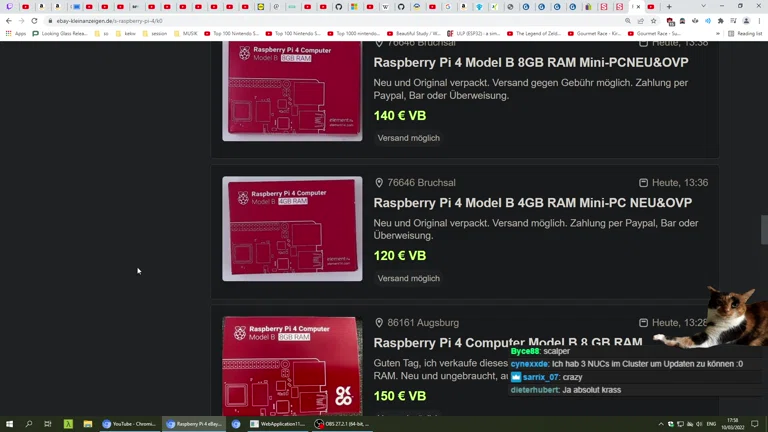Image resolution: width=768 pixels, height=432 pixels.
Task: Switch to OBS 27.2.1 taskbar window
Action: point(342,424)
